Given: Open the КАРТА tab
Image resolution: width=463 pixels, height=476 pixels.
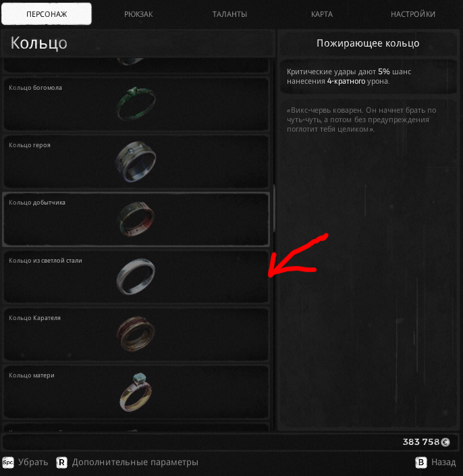Looking at the screenshot, I should [x=322, y=14].
